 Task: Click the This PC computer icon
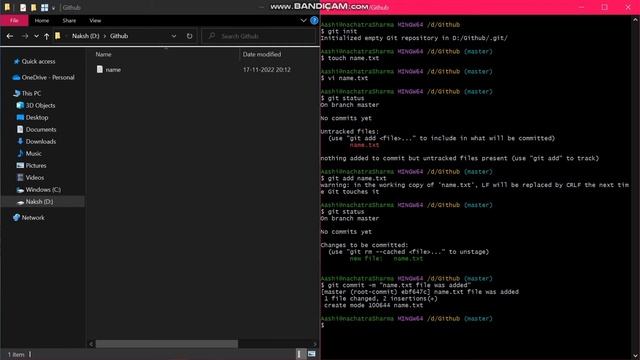(x=16, y=93)
